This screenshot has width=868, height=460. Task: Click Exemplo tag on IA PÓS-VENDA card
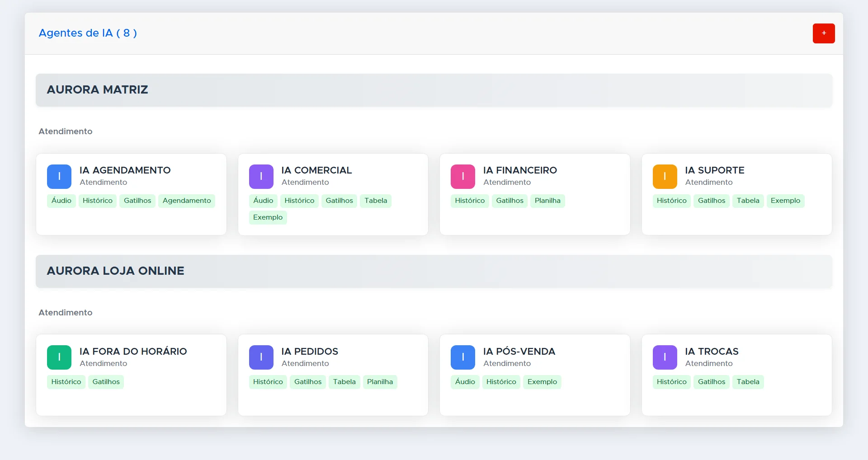click(x=542, y=382)
